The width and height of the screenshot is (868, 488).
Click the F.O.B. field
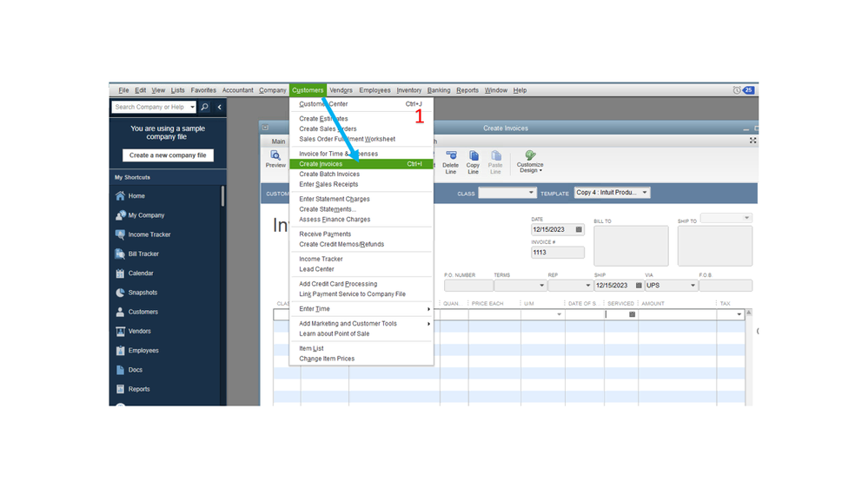[x=726, y=286]
